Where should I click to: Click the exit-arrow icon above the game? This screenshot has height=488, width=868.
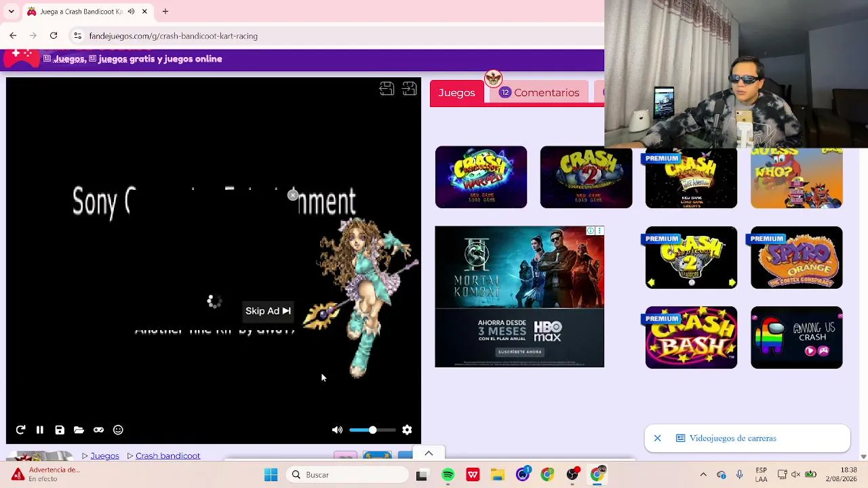pos(410,89)
